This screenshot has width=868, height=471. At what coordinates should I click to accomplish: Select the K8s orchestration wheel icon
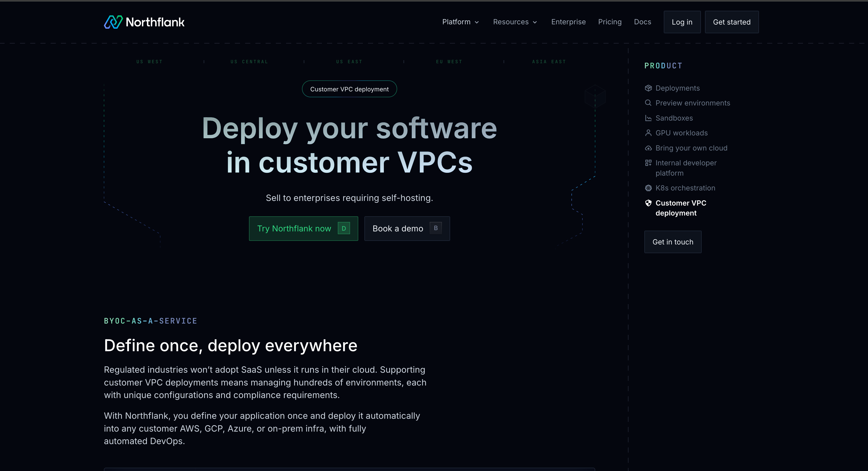648,188
